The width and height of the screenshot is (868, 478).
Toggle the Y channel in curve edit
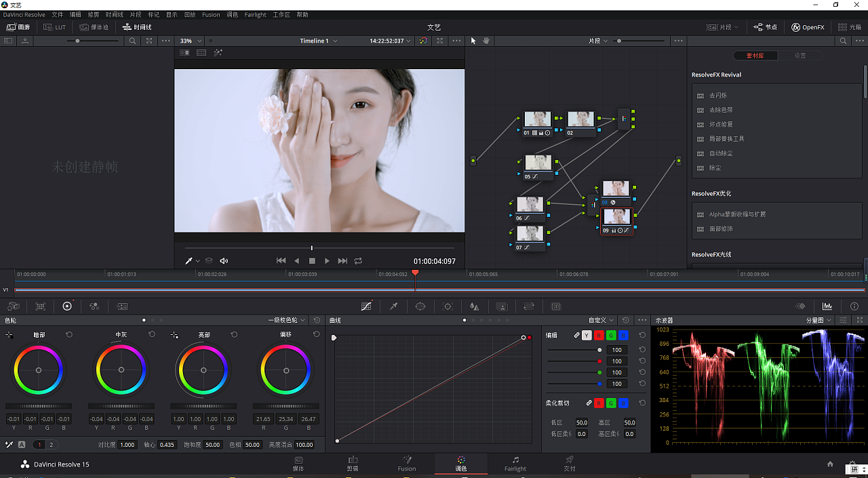[x=587, y=335]
